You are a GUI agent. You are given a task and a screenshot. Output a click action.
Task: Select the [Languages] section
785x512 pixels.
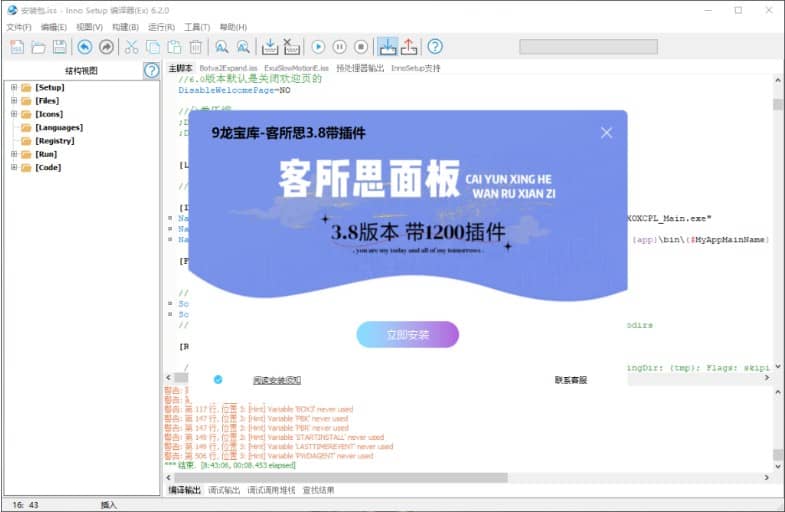coord(59,128)
